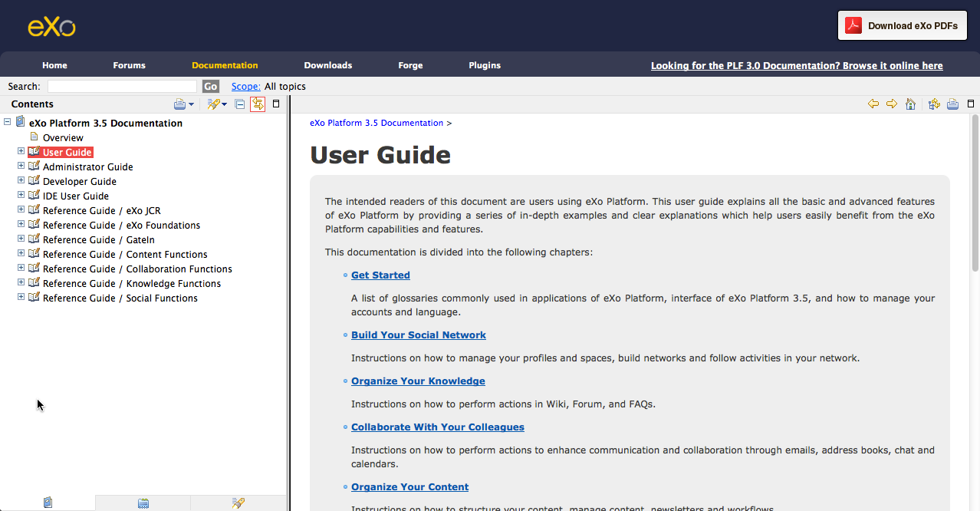Click the Contents panel print topics icon
This screenshot has height=511, width=980.
pos(179,104)
